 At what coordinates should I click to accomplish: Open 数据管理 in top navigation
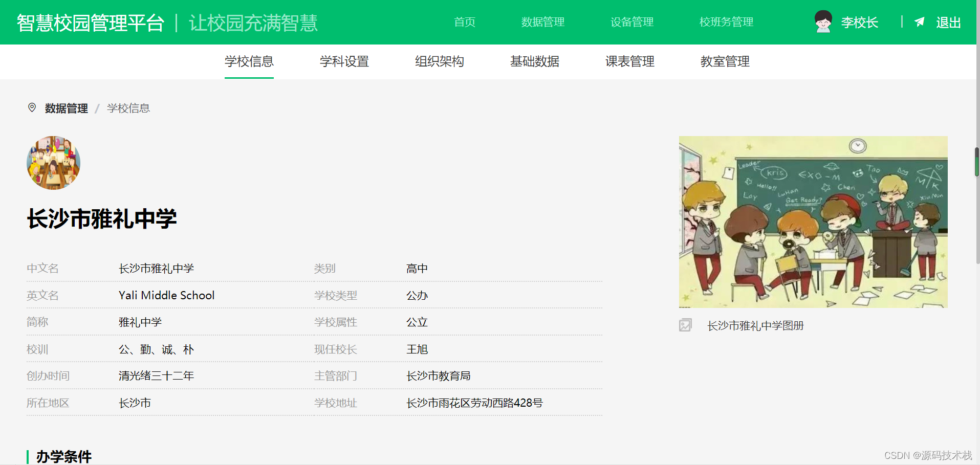543,22
